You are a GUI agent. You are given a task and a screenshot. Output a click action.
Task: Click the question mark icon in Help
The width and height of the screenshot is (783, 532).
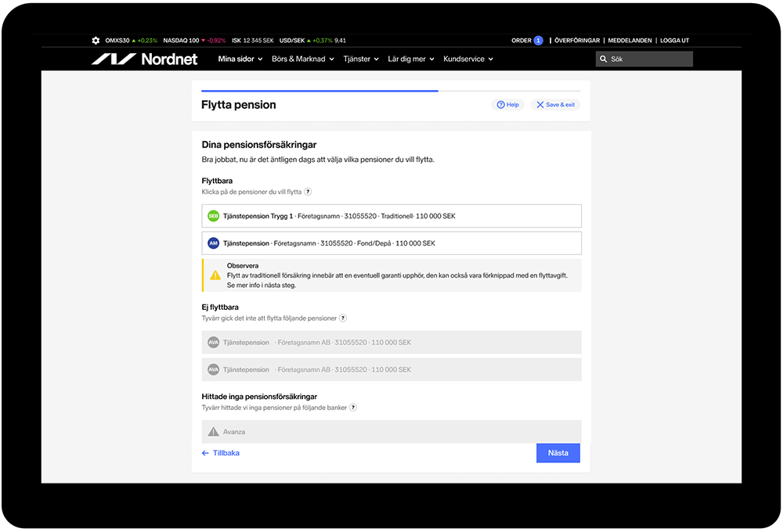(x=500, y=105)
